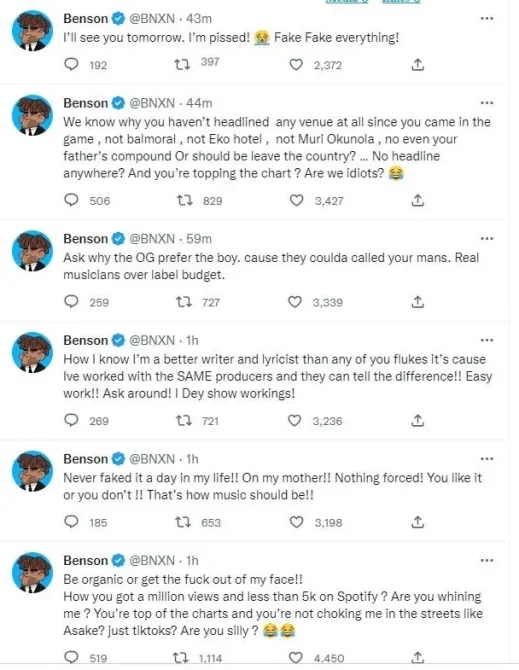Viewport: 519px width, 670px height.
Task: Like the 'Fake Fake everything' tweet
Action: pyautogui.click(x=296, y=65)
